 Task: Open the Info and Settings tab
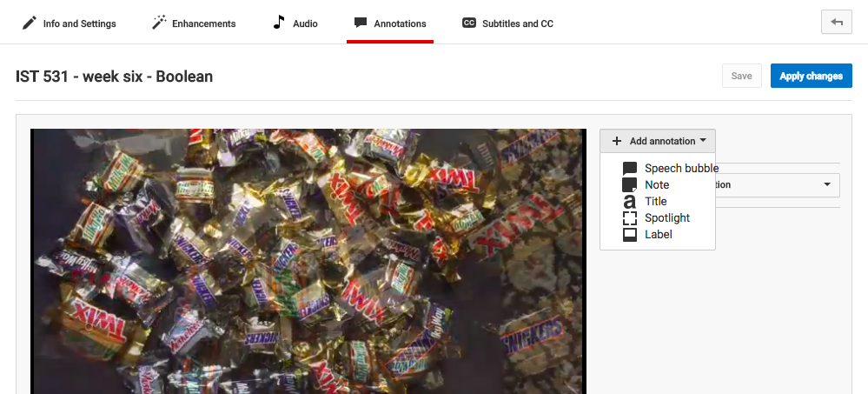[70, 23]
